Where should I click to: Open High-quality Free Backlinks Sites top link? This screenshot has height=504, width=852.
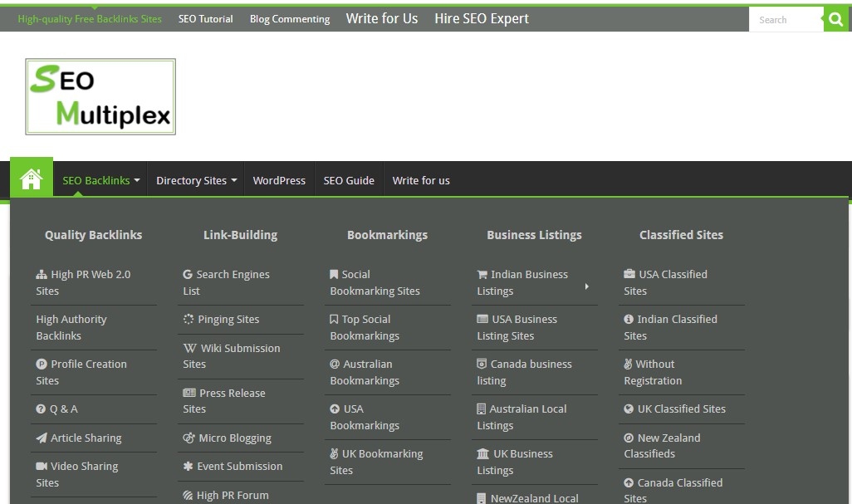click(90, 19)
